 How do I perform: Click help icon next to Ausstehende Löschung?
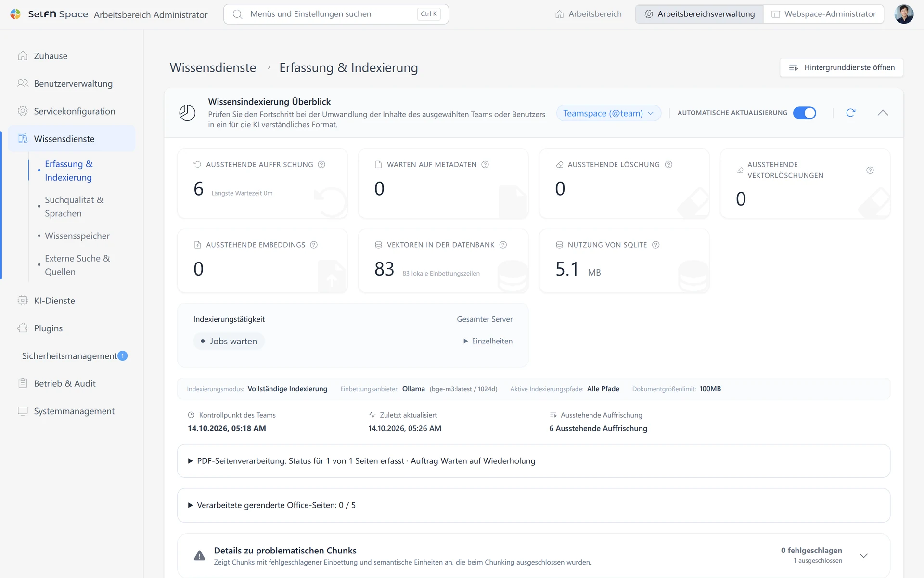(668, 165)
